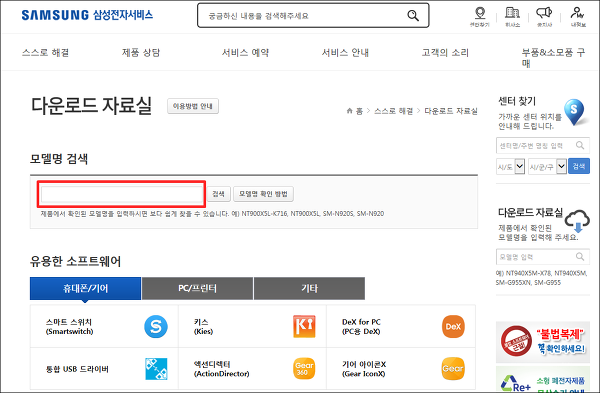This screenshot has height=393, width=600.
Task: Click the 다운로드 자료실 page heading
Action: point(91,106)
